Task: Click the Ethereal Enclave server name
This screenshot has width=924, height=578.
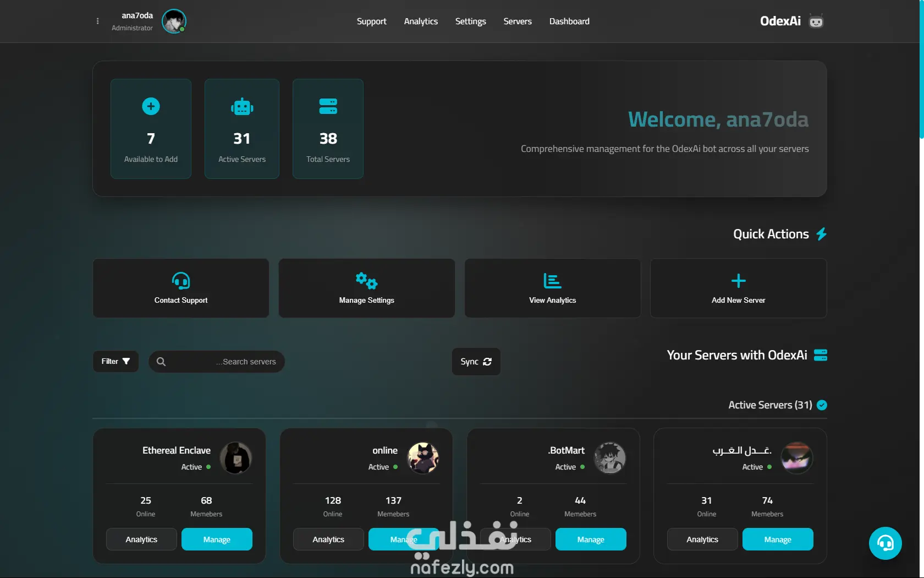Action: tap(177, 450)
